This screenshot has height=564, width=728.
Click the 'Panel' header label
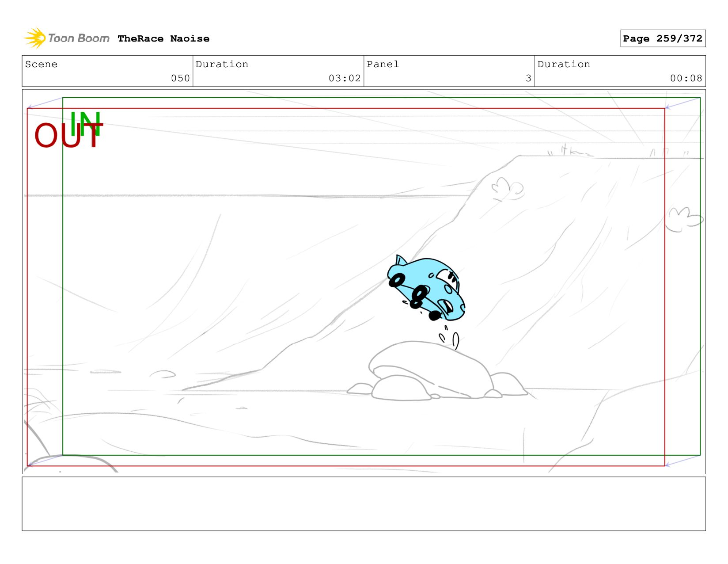click(383, 64)
